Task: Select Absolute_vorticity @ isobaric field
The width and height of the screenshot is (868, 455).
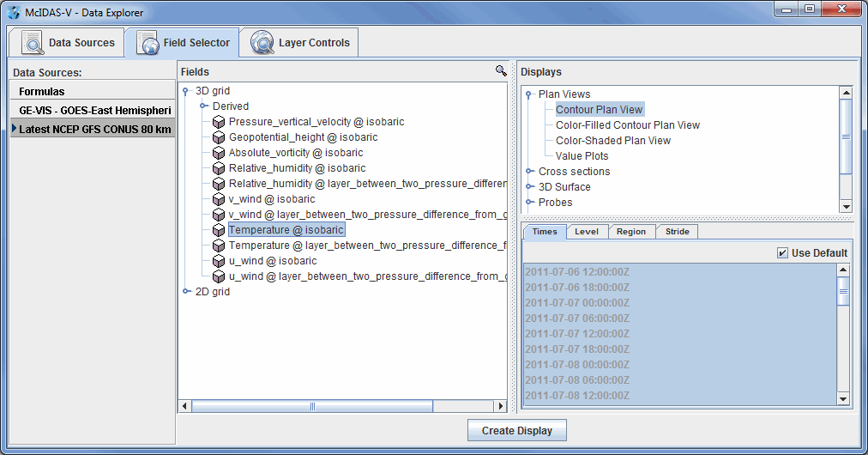Action: (296, 153)
